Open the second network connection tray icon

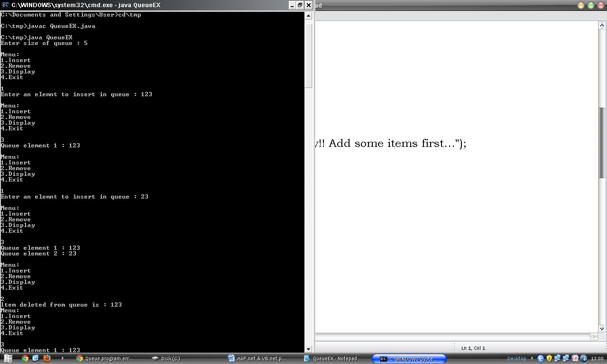pos(566,359)
